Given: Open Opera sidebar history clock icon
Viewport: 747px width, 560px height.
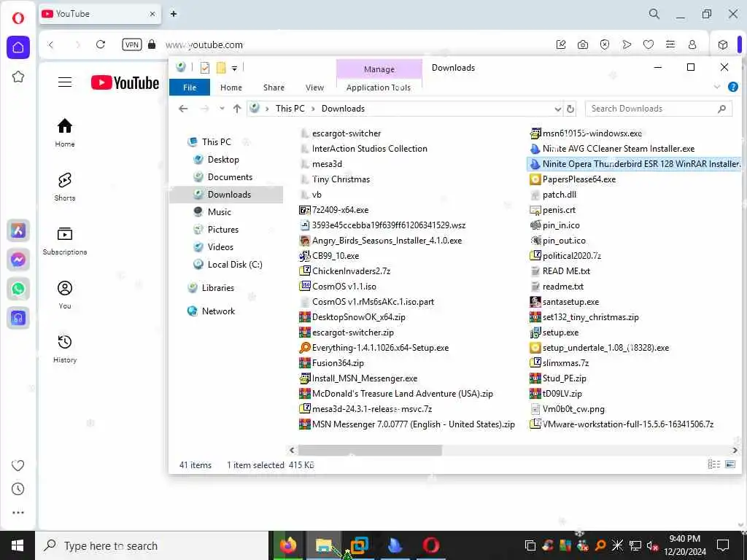Looking at the screenshot, I should [x=18, y=489].
